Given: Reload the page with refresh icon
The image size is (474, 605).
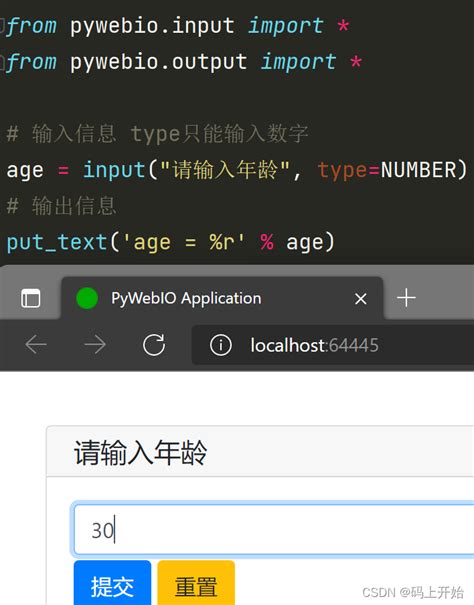Looking at the screenshot, I should pos(154,345).
